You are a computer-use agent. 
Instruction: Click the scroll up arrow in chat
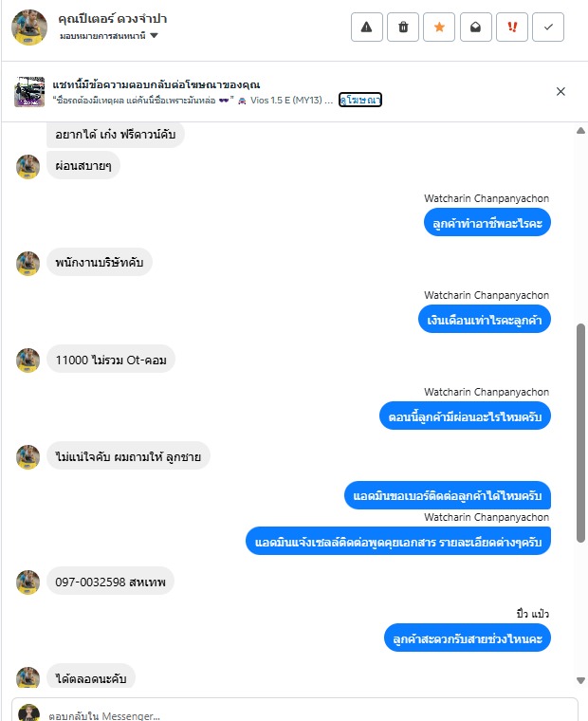[580, 131]
